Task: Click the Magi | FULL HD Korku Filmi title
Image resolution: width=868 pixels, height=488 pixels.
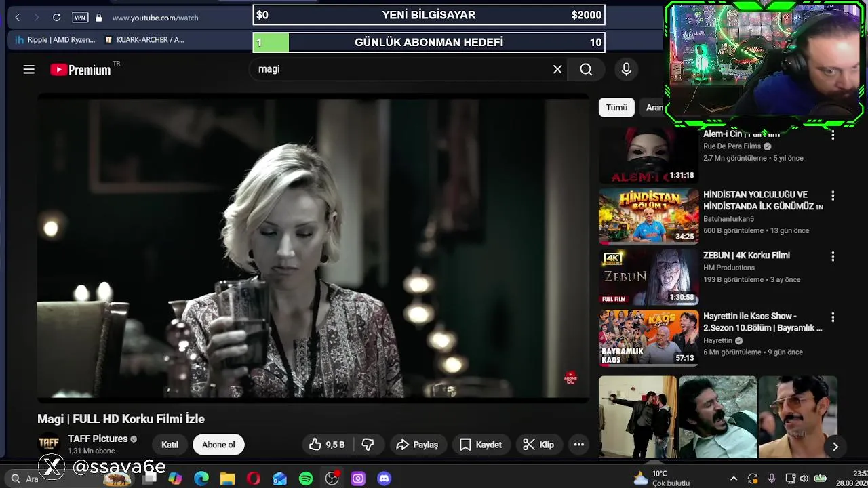Action: coord(121,419)
